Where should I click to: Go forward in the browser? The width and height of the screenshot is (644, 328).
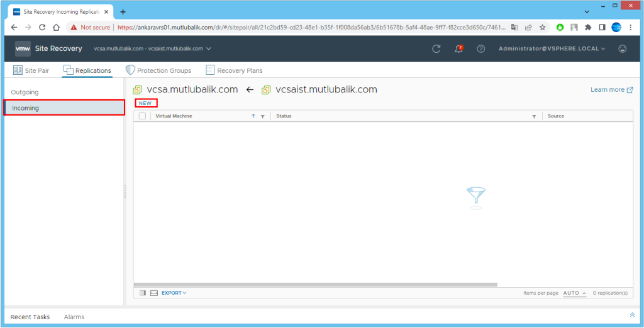pyautogui.click(x=28, y=28)
